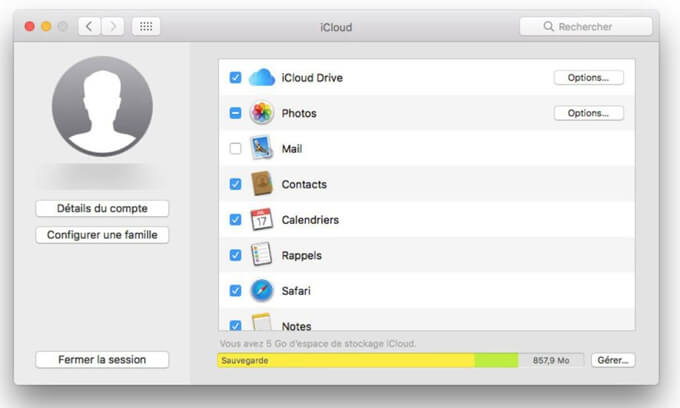
Task: Click the Calendriers label text
Action: click(311, 220)
